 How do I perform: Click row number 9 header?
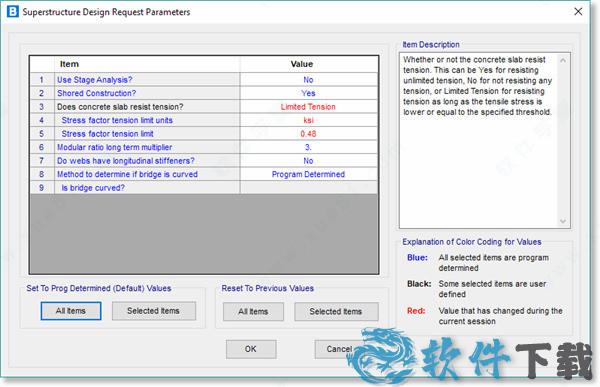point(42,188)
